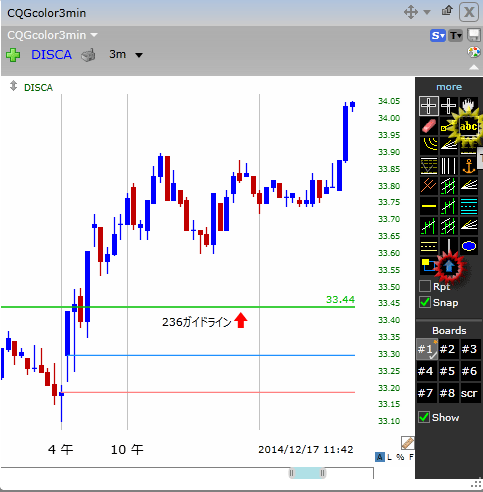Select the yellow and blue rectangle tool
483x492 pixels.
pyautogui.click(x=428, y=266)
